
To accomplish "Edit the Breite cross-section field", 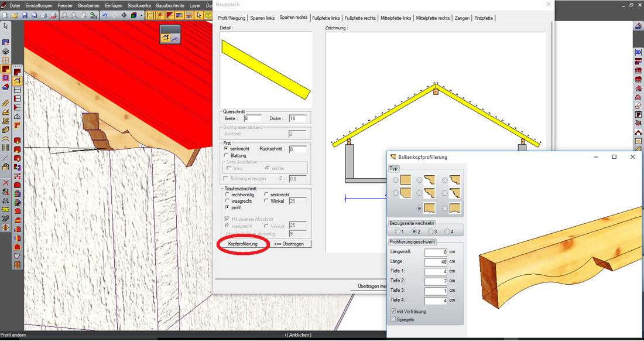I will 252,118.
